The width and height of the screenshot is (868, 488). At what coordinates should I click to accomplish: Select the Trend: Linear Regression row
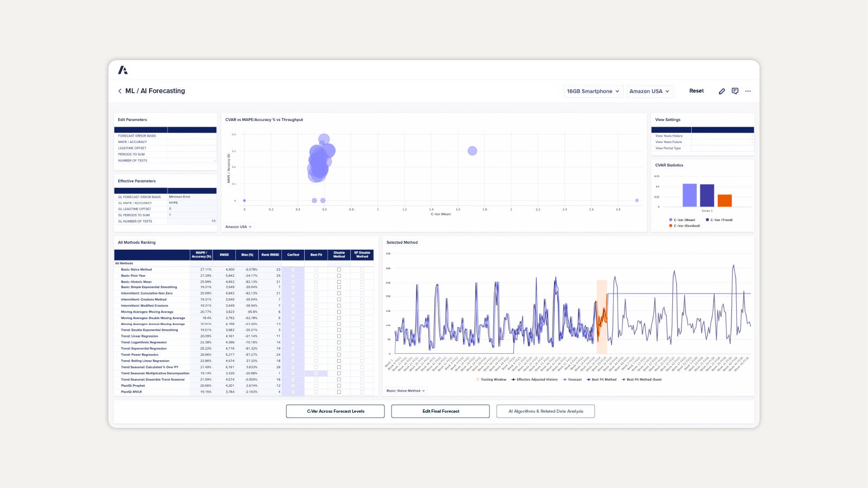coord(140,336)
